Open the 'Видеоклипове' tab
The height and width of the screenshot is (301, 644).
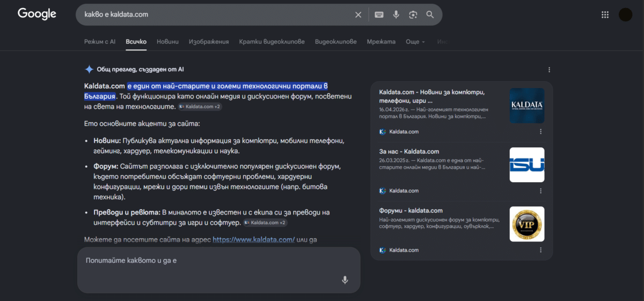click(x=336, y=41)
